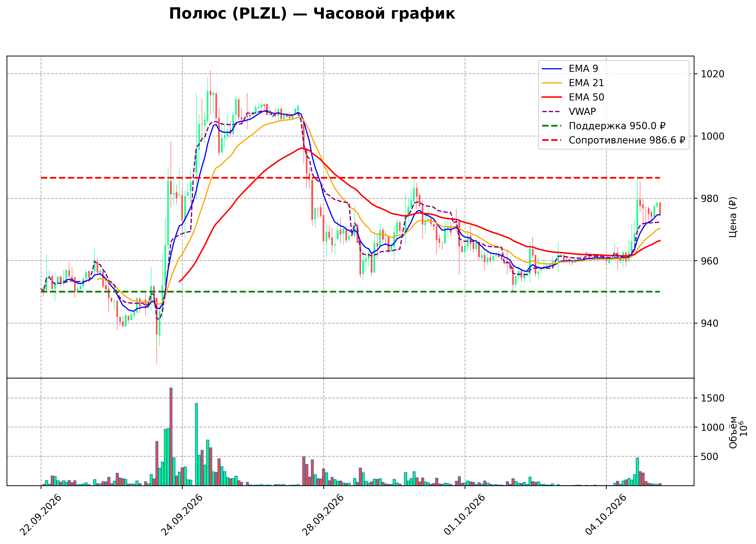
Task: Click the 980 price axis label
Action: (x=710, y=199)
